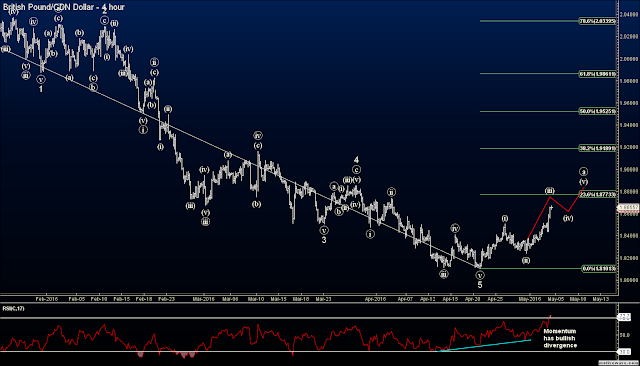Click the May-2016 date label
640x366 pixels.
[530, 299]
